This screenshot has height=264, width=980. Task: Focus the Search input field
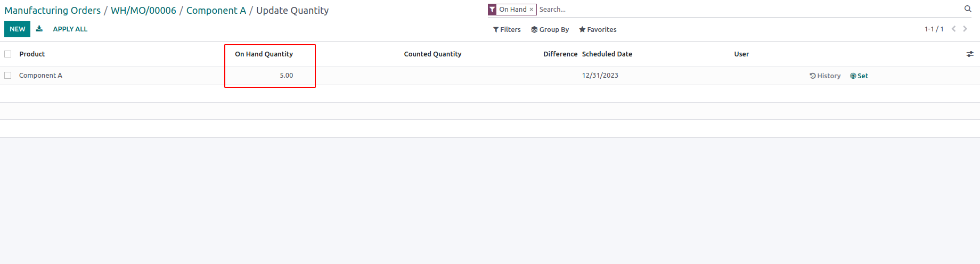click(x=746, y=10)
